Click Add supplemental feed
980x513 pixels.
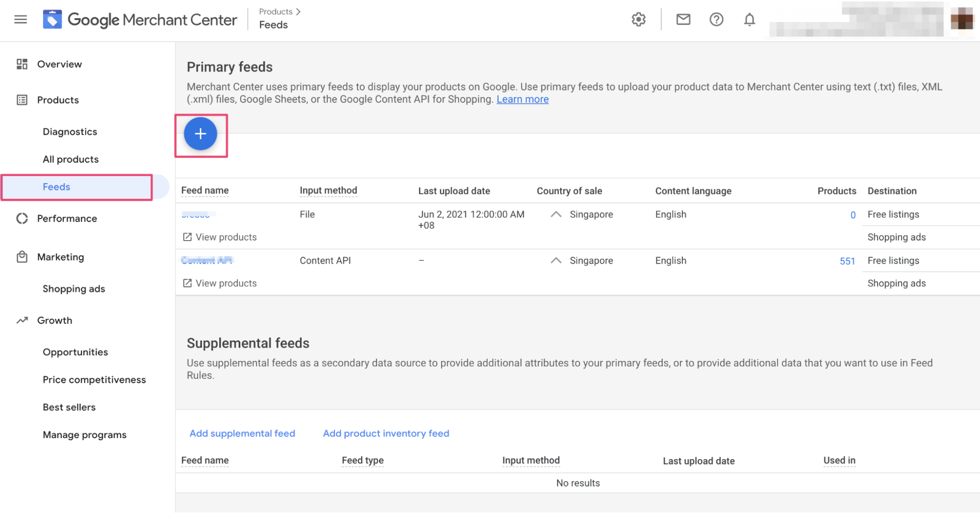coord(242,434)
